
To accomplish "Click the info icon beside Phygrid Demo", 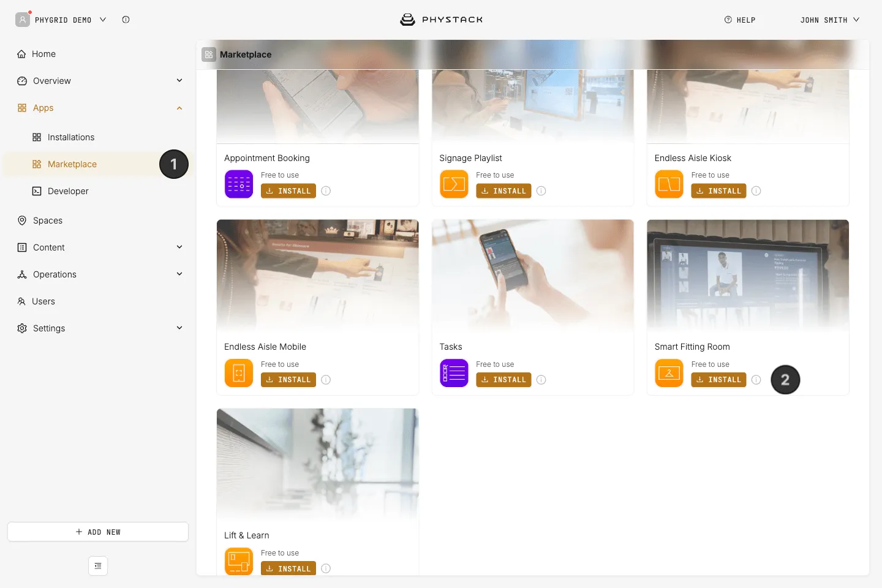I will 126,20.
